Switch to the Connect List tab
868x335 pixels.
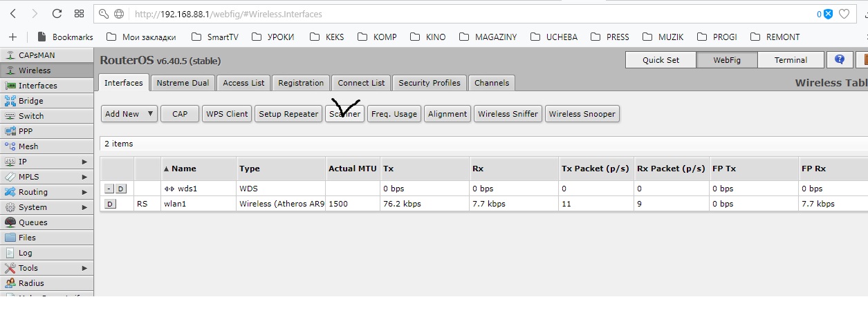click(x=361, y=83)
